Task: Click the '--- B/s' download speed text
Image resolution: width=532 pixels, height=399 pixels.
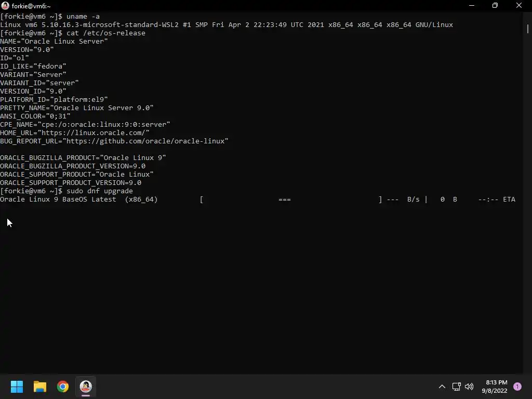Action: 403,199
